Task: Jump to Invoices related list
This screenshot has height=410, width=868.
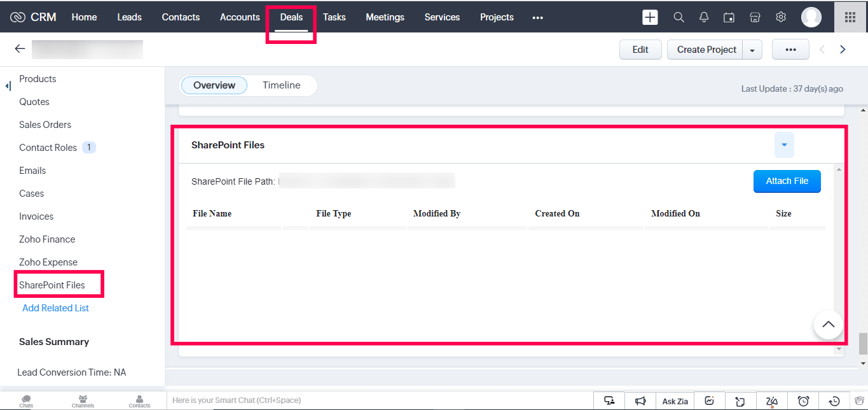Action: 36,216
